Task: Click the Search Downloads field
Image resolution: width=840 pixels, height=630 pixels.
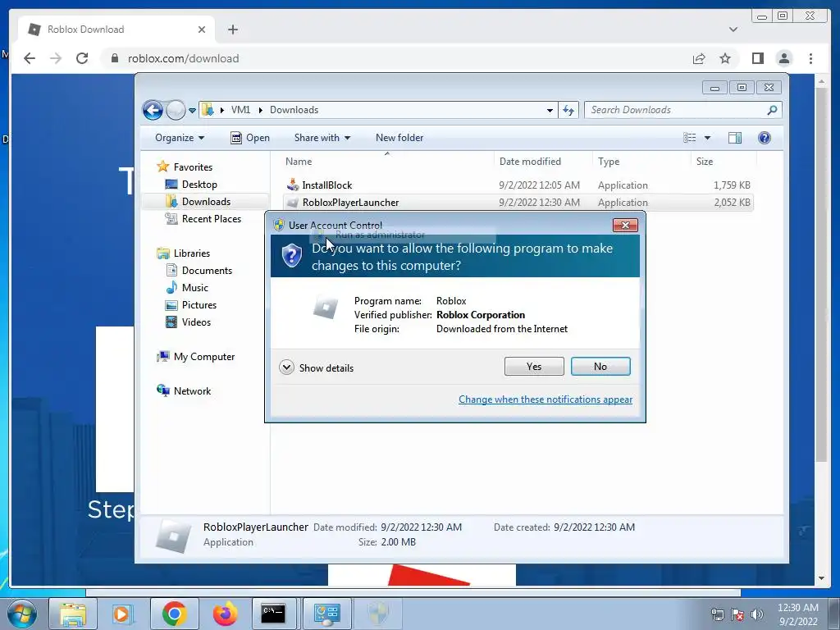Action: 683,110
